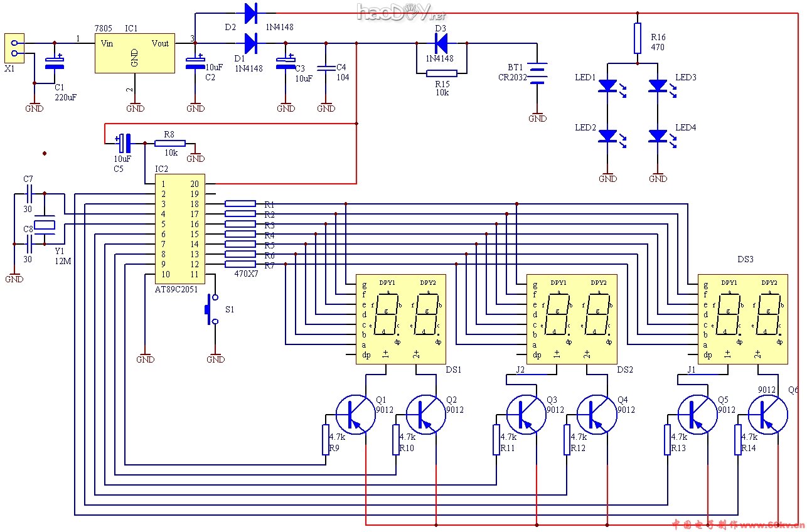Select the Y1 12M crystal oscillator

pos(45,224)
